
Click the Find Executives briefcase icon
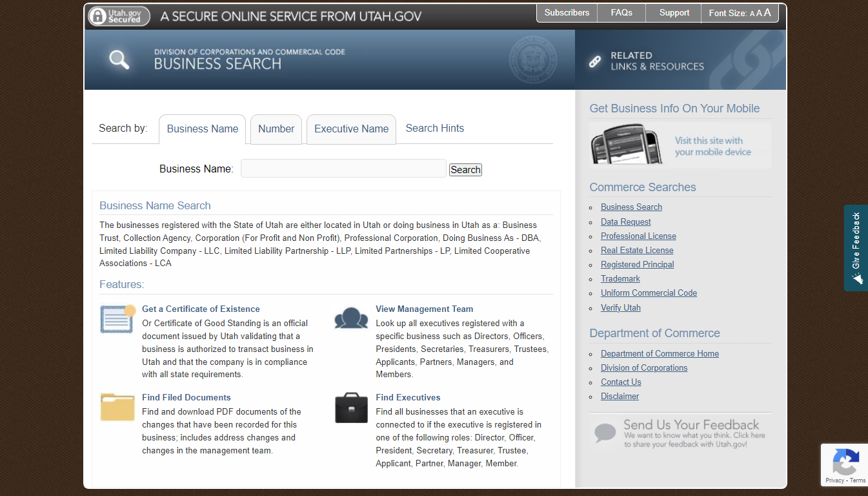351,408
